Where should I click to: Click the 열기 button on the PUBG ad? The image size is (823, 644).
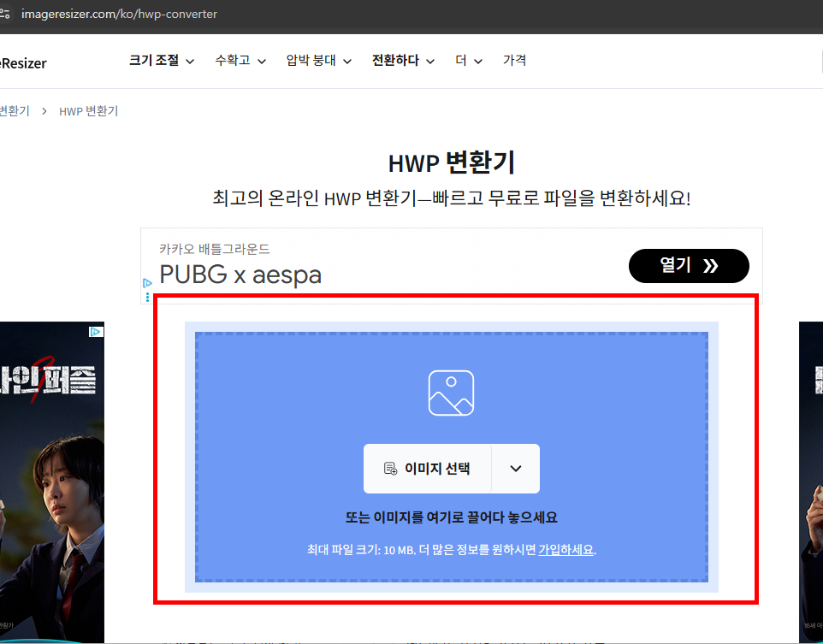pos(689,266)
